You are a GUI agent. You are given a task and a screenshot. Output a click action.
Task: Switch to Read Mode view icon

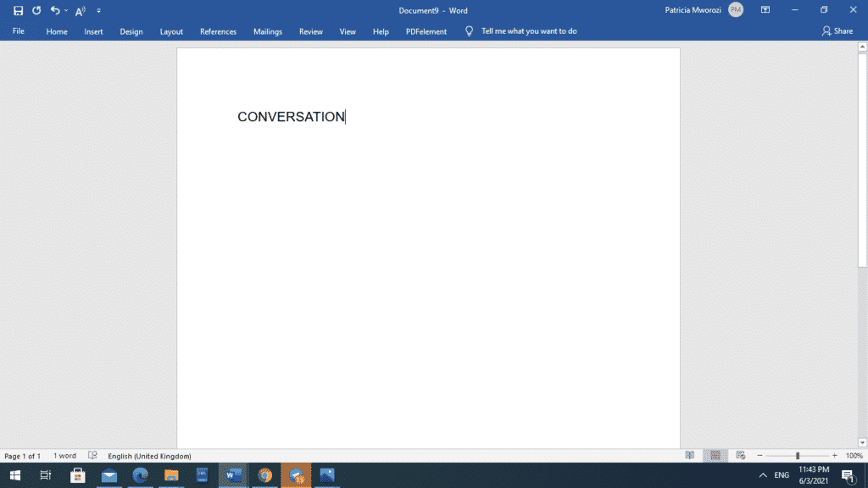tap(690, 455)
